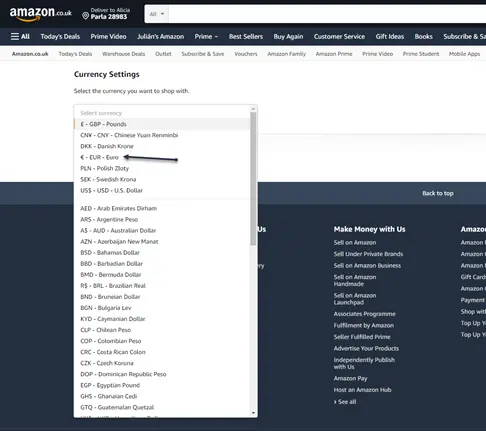
Task: Click the currency list scroll-up arrow
Action: click(x=253, y=109)
